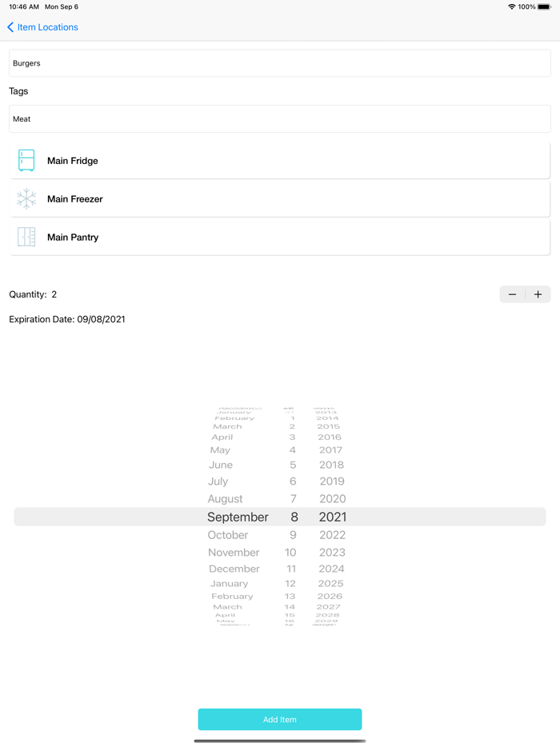Increase quantity with plus button
560x747 pixels.
point(538,294)
